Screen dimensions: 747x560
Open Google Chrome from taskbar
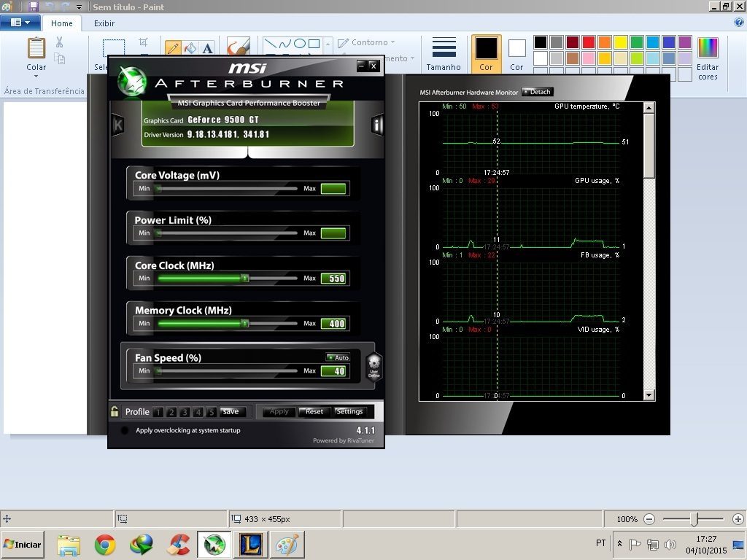click(105, 544)
